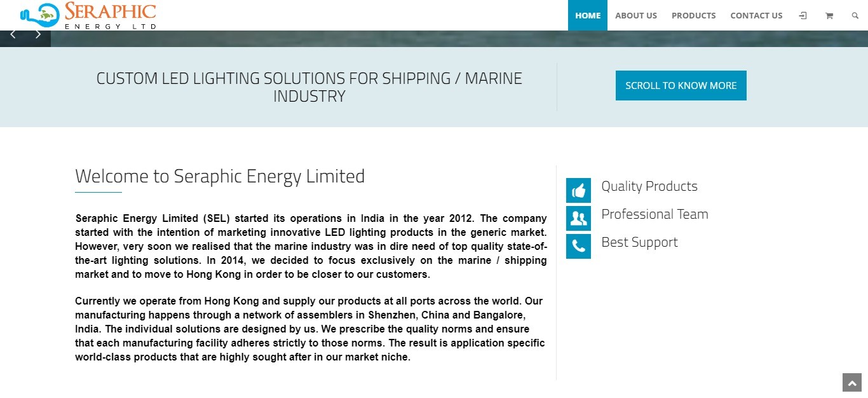Go to previous slide arrow
This screenshot has height=398, width=868.
click(x=13, y=34)
